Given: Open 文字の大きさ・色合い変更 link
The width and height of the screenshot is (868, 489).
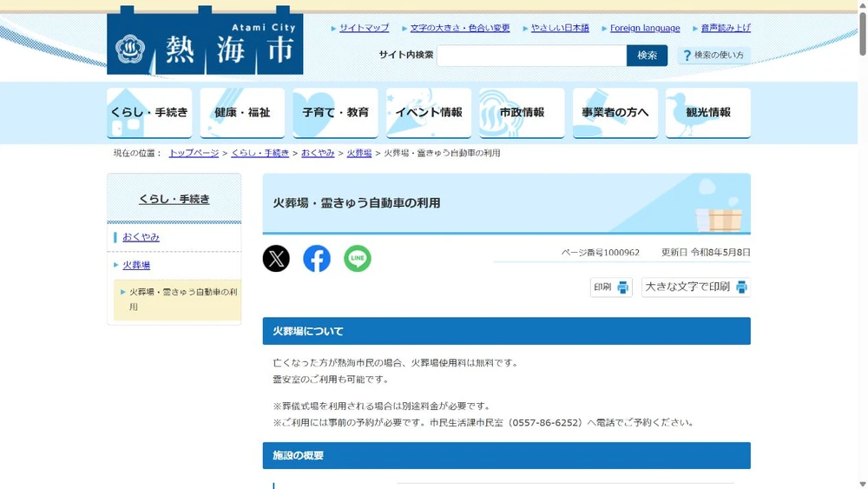Looking at the screenshot, I should pyautogui.click(x=459, y=28).
